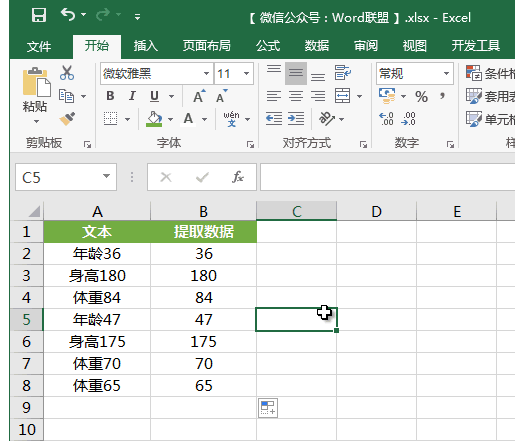Click the Merge and Center icon
This screenshot has height=441, width=515.
tap(343, 96)
